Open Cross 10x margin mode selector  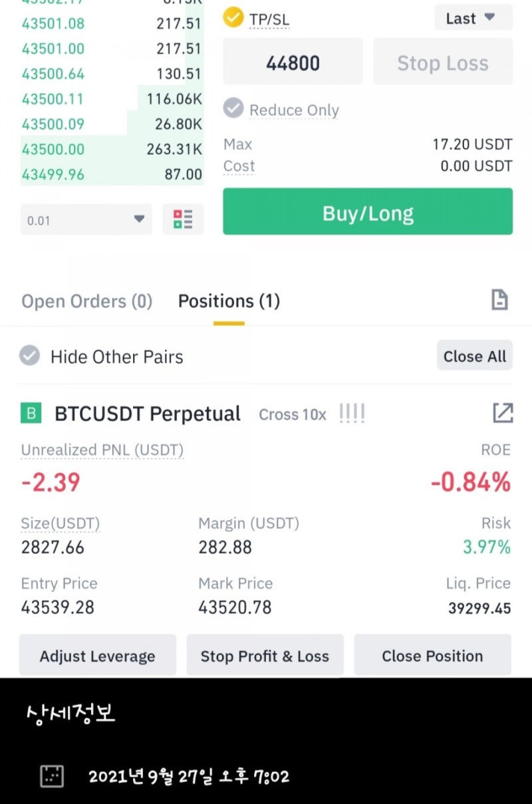[293, 414]
